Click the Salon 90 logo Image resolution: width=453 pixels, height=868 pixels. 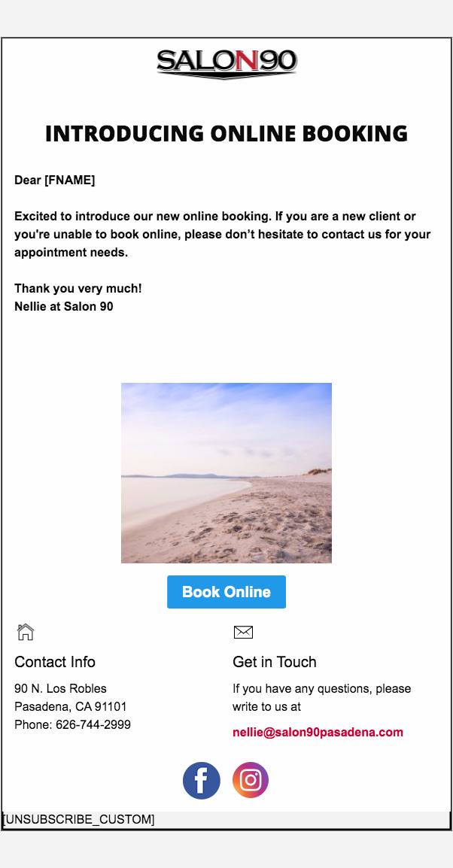pyautogui.click(x=226, y=64)
